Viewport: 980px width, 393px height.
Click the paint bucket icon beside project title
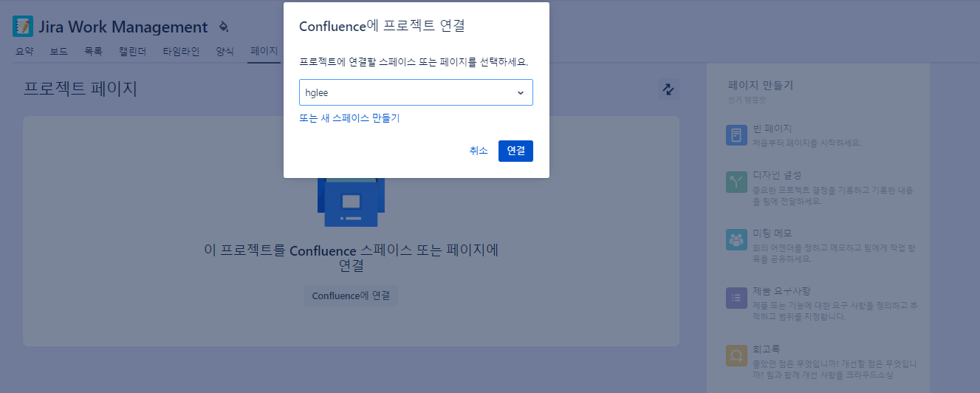click(224, 27)
